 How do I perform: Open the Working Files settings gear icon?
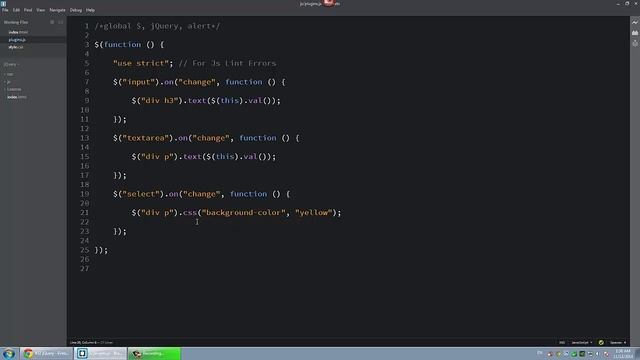coord(52,22)
